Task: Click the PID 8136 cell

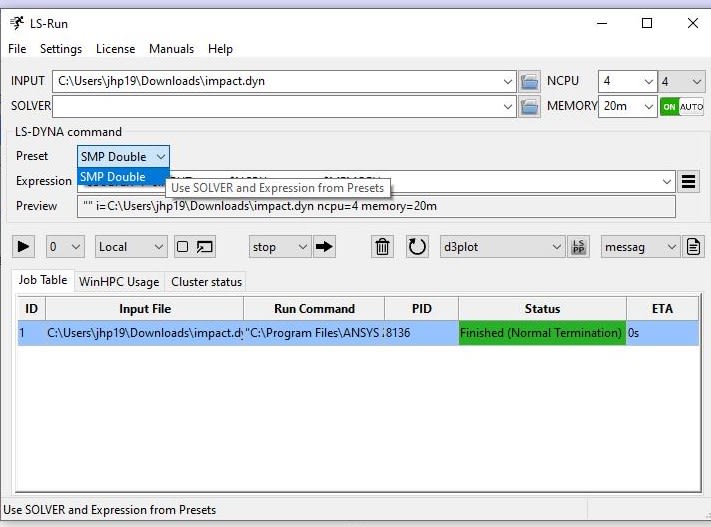Action: coord(422,333)
